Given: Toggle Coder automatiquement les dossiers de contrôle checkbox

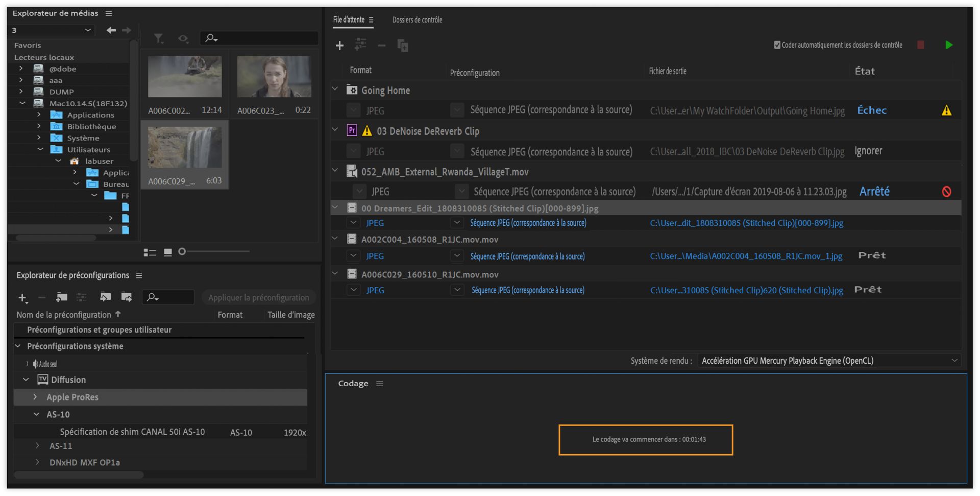Looking at the screenshot, I should click(x=777, y=45).
